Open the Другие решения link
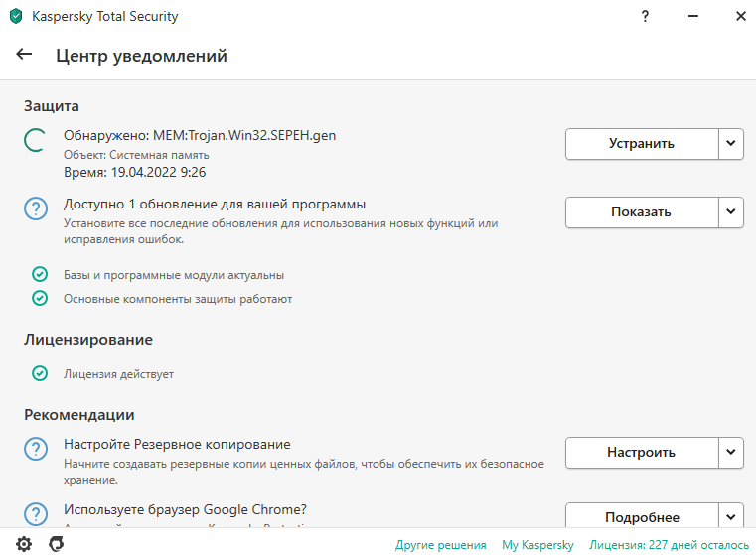 [x=441, y=545]
